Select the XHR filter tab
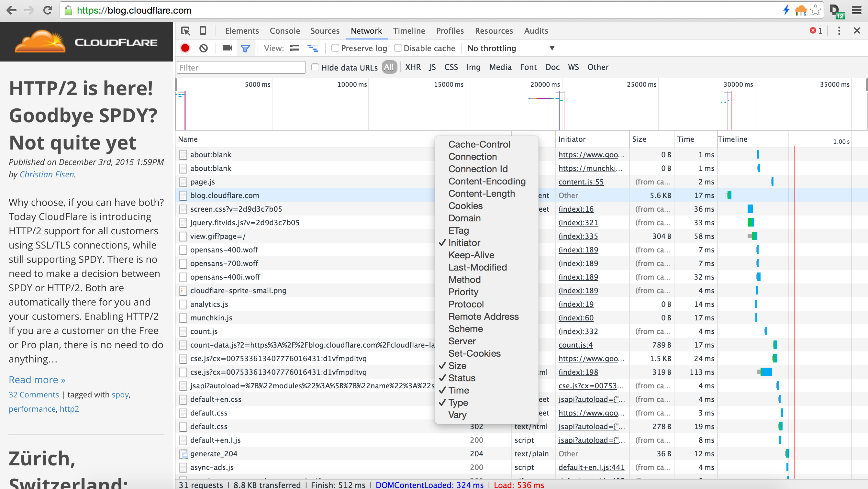The height and width of the screenshot is (489, 868). point(413,67)
